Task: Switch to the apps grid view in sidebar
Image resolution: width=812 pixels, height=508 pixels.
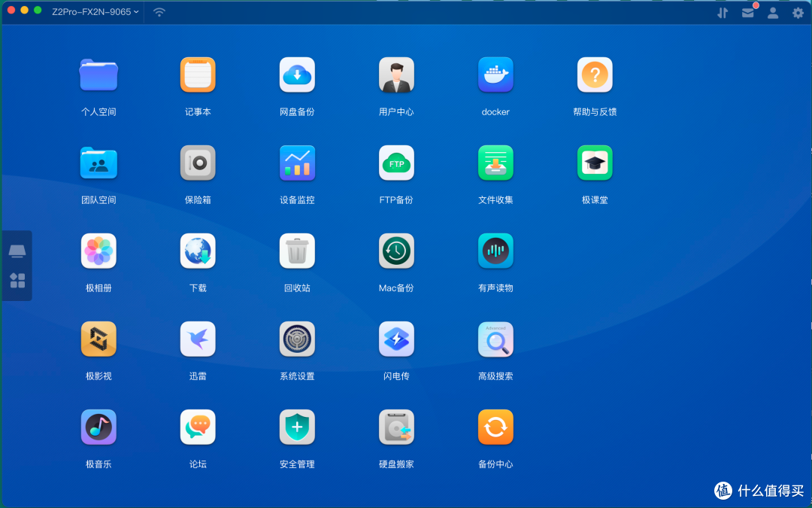Action: [17, 281]
